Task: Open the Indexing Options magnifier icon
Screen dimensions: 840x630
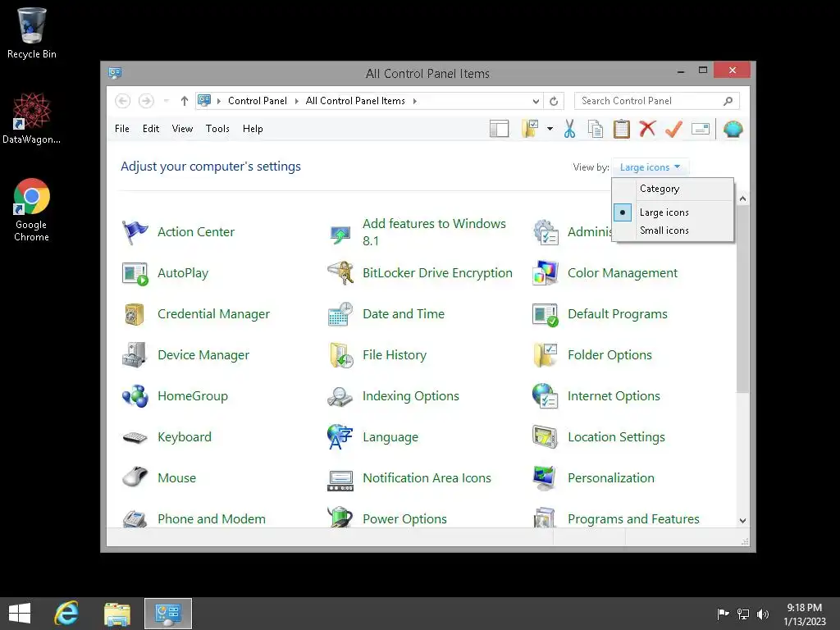Action: click(340, 396)
